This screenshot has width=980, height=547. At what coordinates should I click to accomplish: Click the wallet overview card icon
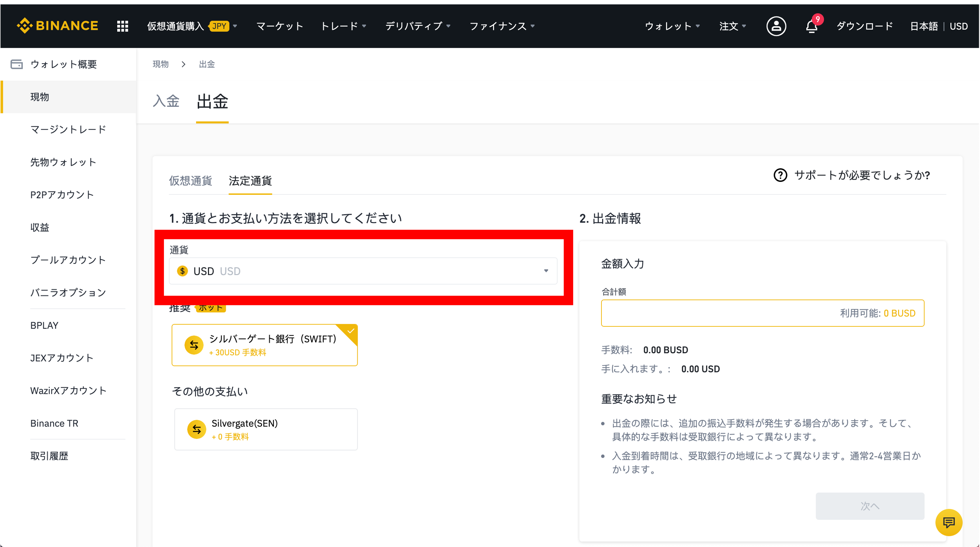coord(16,64)
